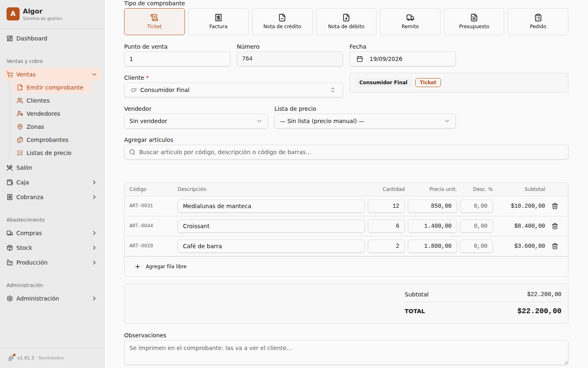
Task: Go to Listas de precio
Action: point(52,153)
